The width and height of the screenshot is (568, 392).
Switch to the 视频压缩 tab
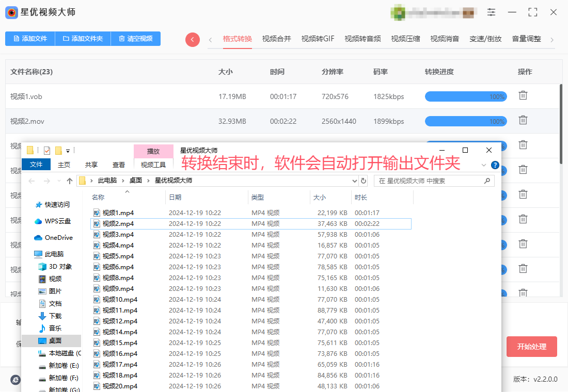click(x=406, y=39)
